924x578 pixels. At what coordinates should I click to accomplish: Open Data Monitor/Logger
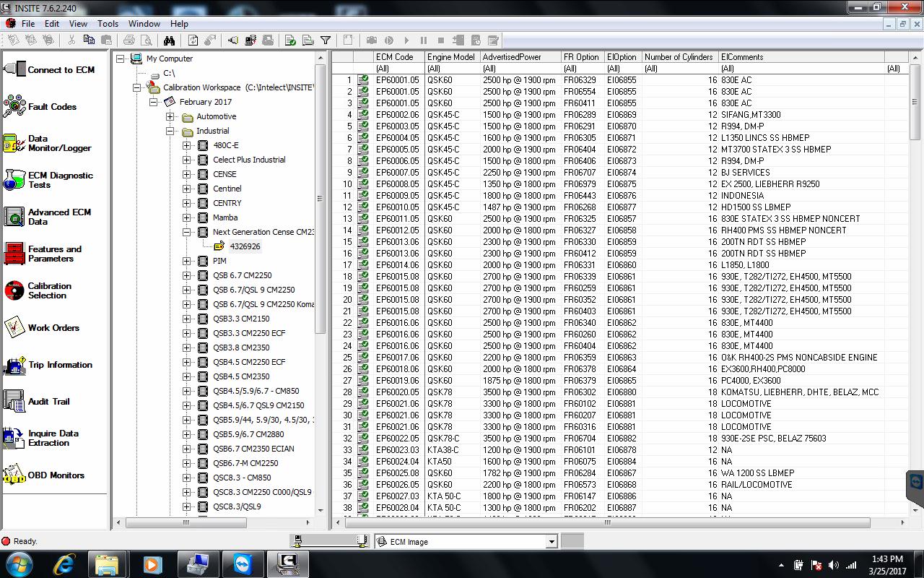[48, 143]
